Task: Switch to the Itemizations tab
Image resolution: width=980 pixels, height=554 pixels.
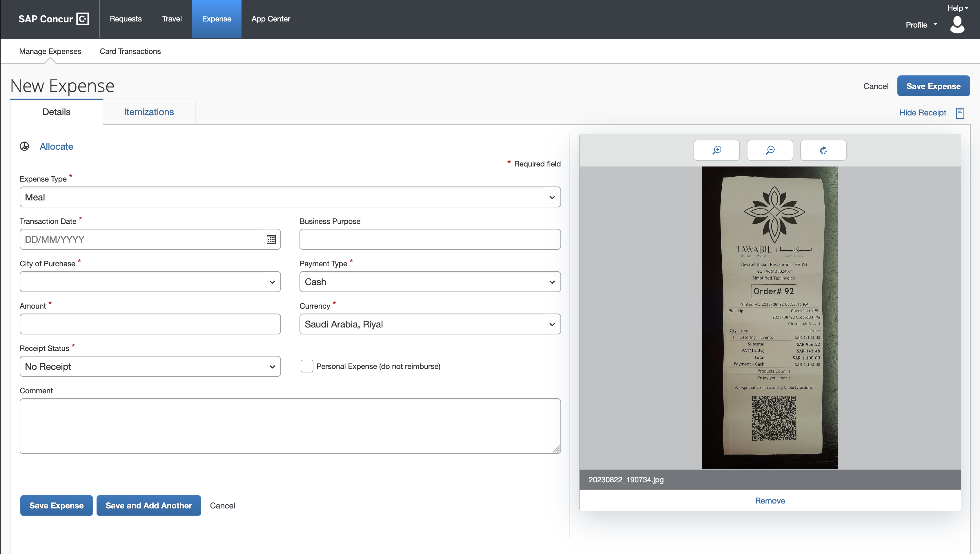Action: (149, 112)
